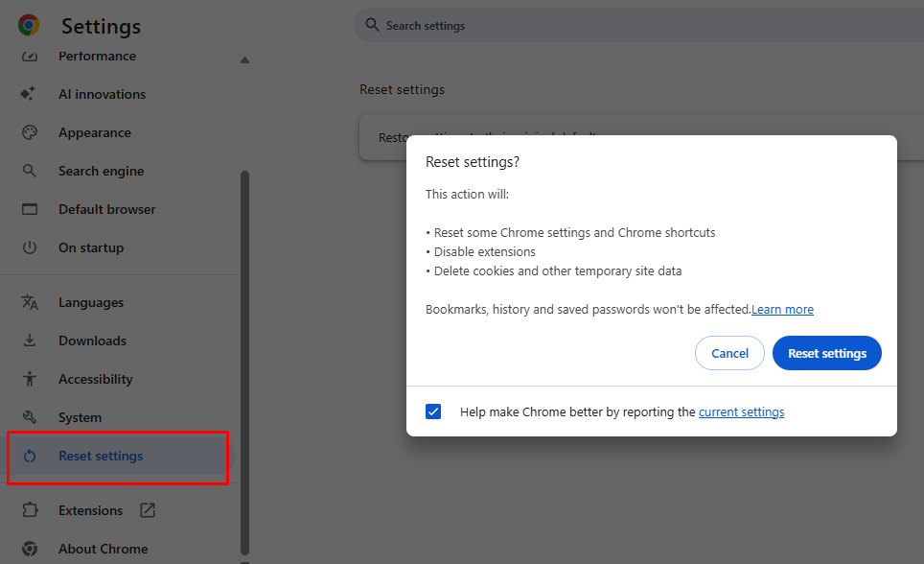The image size is (924, 564).
Task: Follow the Learn more link
Action: [x=782, y=310]
